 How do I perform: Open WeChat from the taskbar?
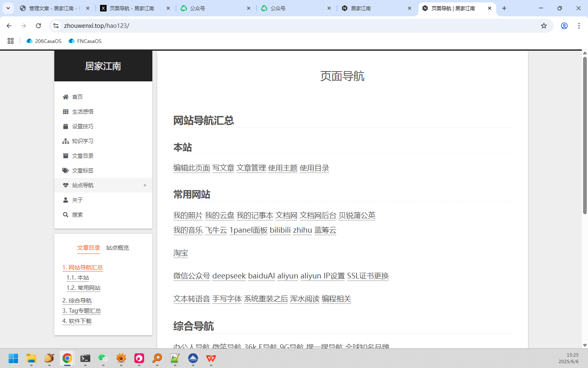(x=103, y=359)
